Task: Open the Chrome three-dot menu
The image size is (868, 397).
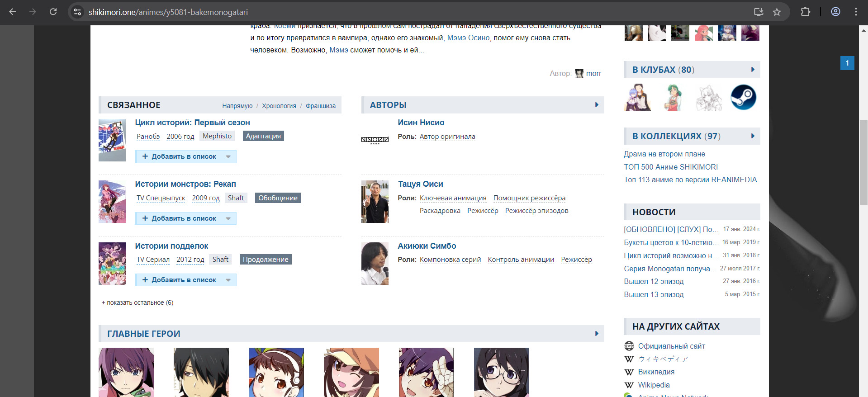Action: point(856,12)
